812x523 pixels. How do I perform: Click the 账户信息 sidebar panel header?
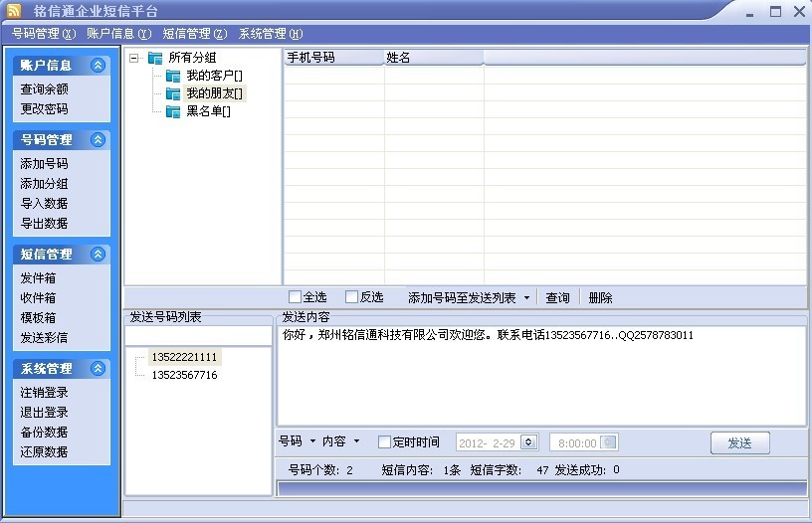62,66
